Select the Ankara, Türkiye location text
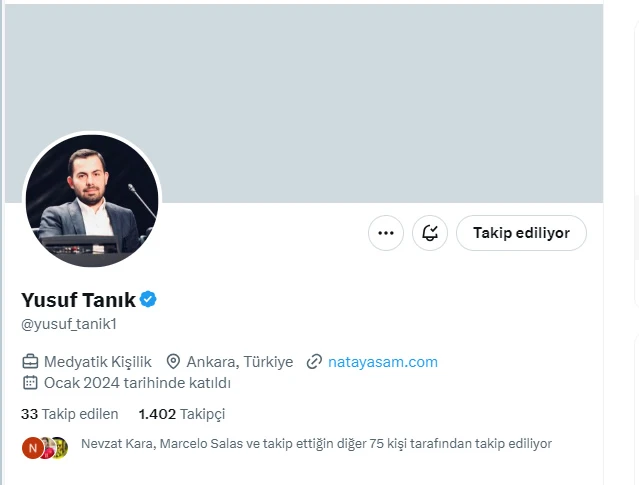 [240, 362]
